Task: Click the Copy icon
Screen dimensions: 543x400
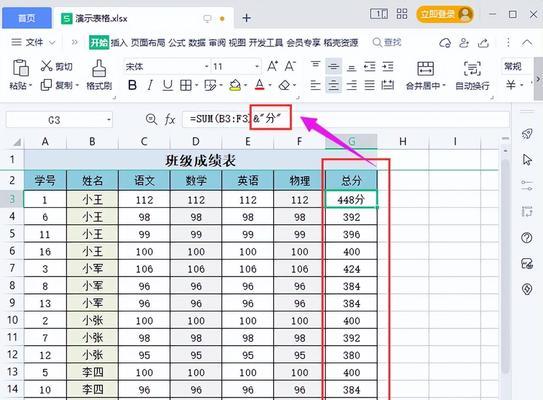Action: 46,85
